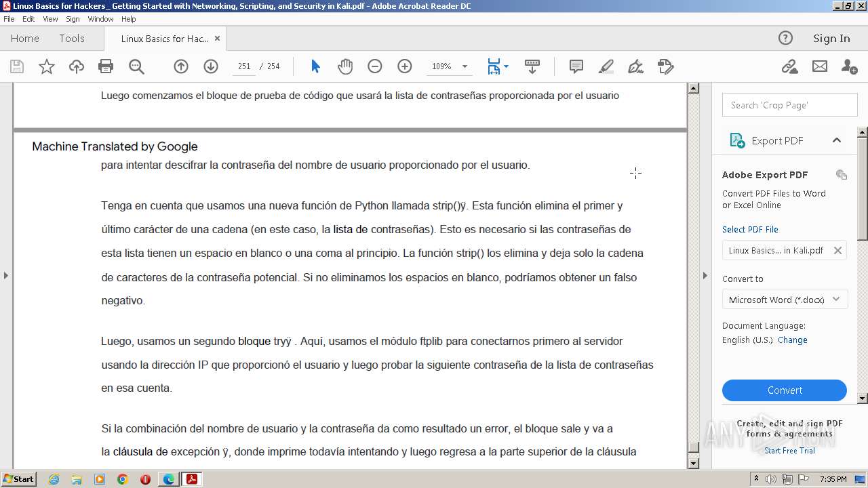This screenshot has width=868, height=488.
Task: Show hidden tray icons arrow
Action: pyautogui.click(x=756, y=479)
